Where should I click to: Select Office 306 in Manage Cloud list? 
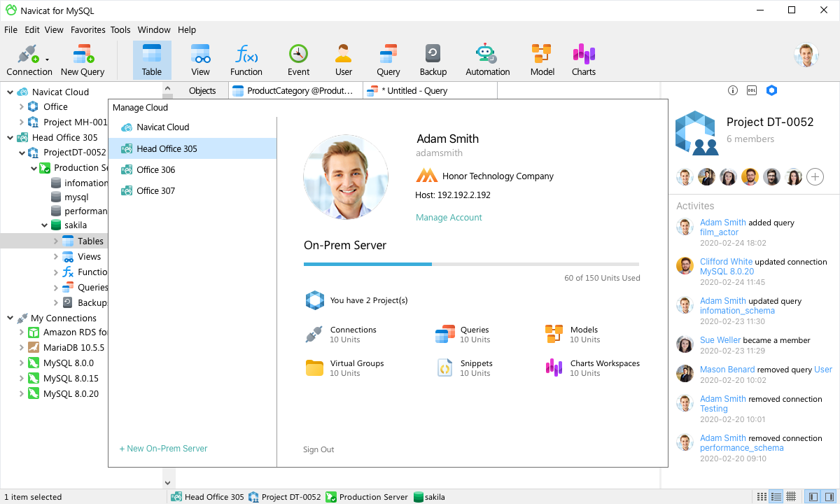155,169
